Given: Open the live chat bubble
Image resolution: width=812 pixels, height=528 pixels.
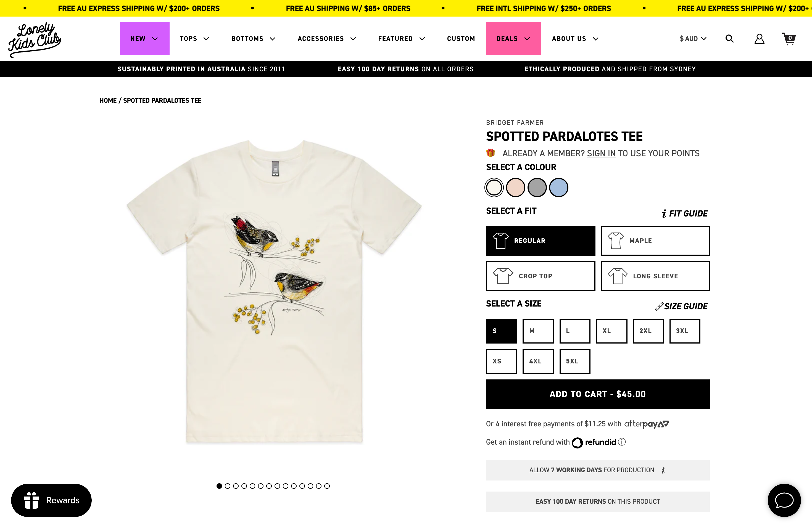Looking at the screenshot, I should [784, 500].
